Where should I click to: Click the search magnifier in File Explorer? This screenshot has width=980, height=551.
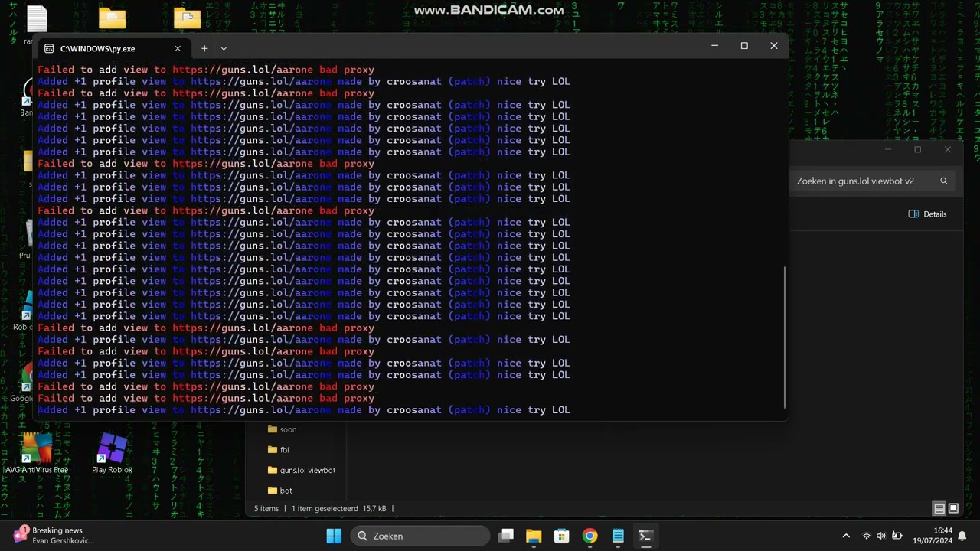[x=944, y=181]
